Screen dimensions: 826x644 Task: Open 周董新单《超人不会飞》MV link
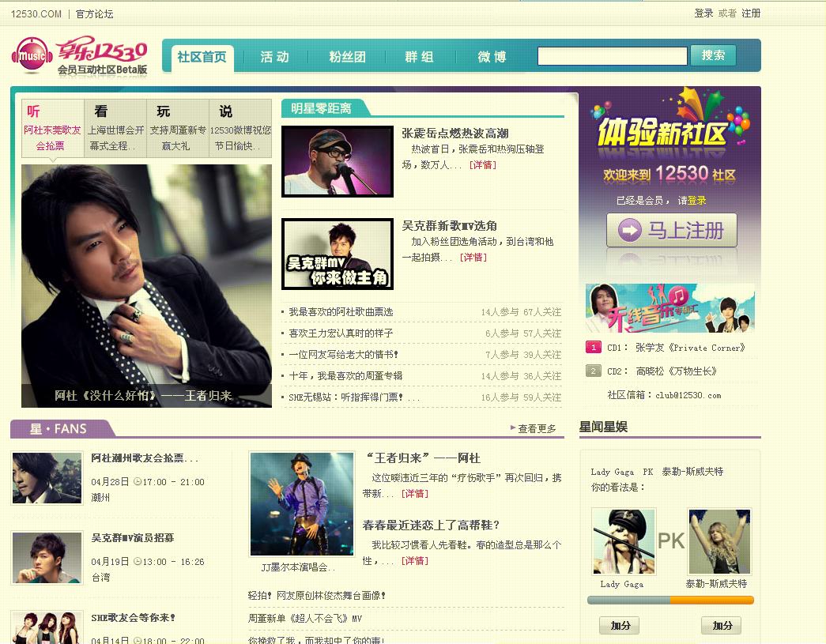(x=305, y=618)
